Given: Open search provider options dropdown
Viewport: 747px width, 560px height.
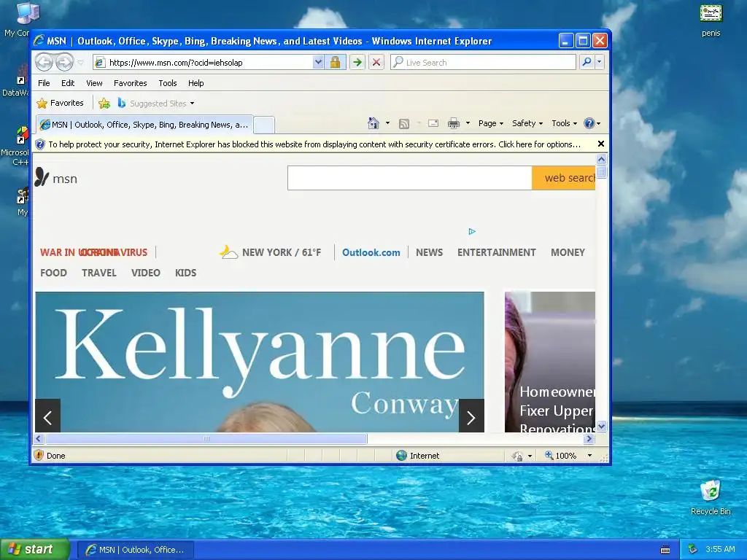Looking at the screenshot, I should click(x=600, y=62).
